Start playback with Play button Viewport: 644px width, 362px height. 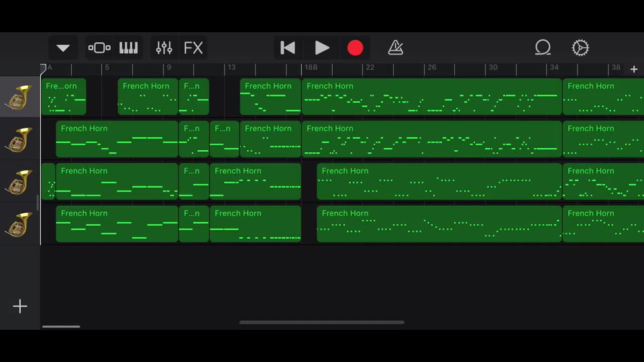point(321,48)
